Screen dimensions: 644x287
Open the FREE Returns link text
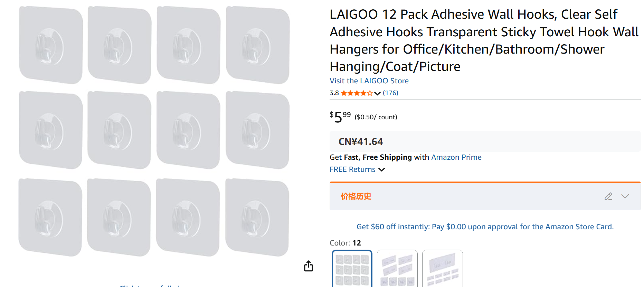point(352,169)
